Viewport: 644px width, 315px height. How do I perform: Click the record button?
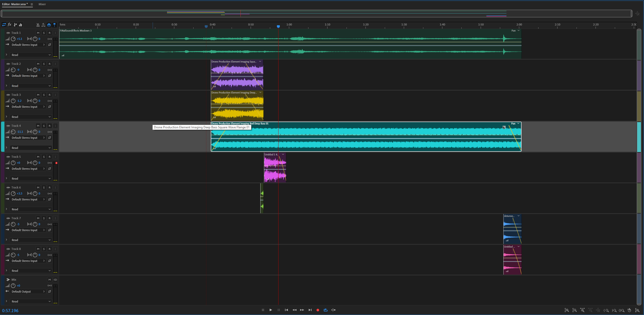[x=318, y=310]
